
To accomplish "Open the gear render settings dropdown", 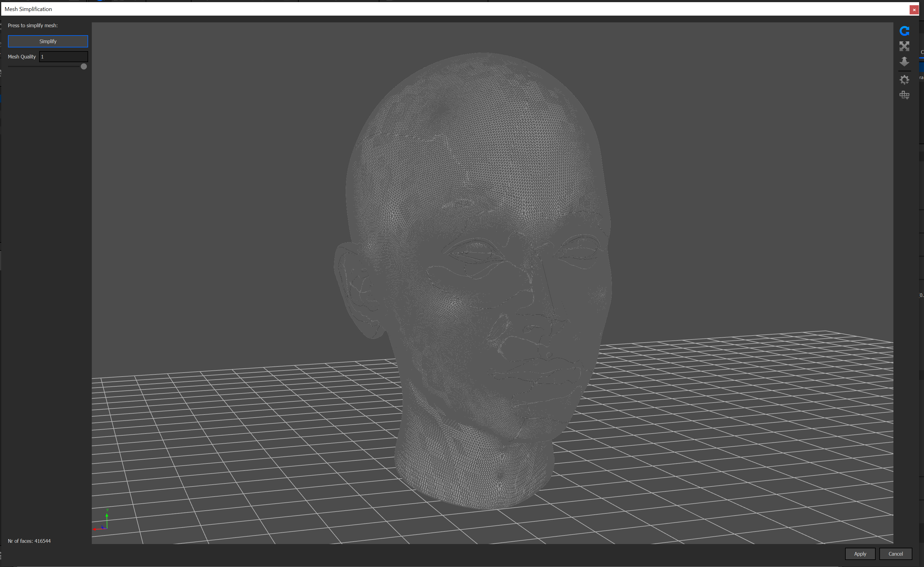I will click(x=904, y=80).
